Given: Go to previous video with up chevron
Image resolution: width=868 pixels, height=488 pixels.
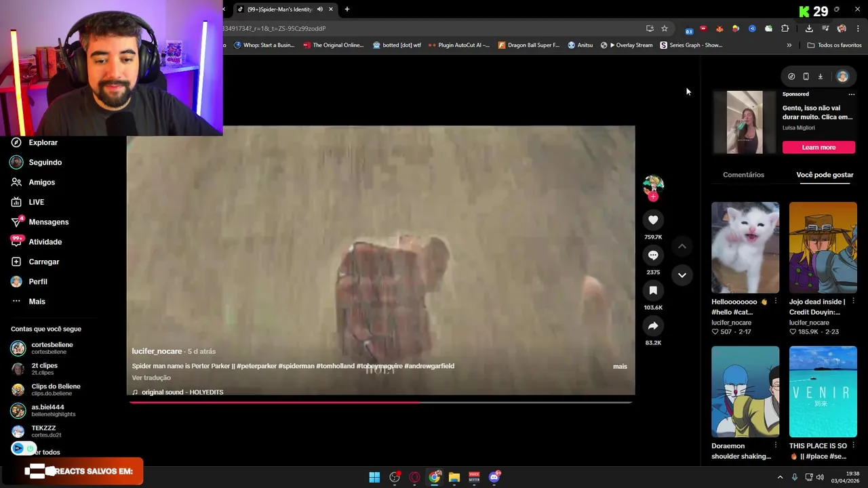Looking at the screenshot, I should point(682,246).
